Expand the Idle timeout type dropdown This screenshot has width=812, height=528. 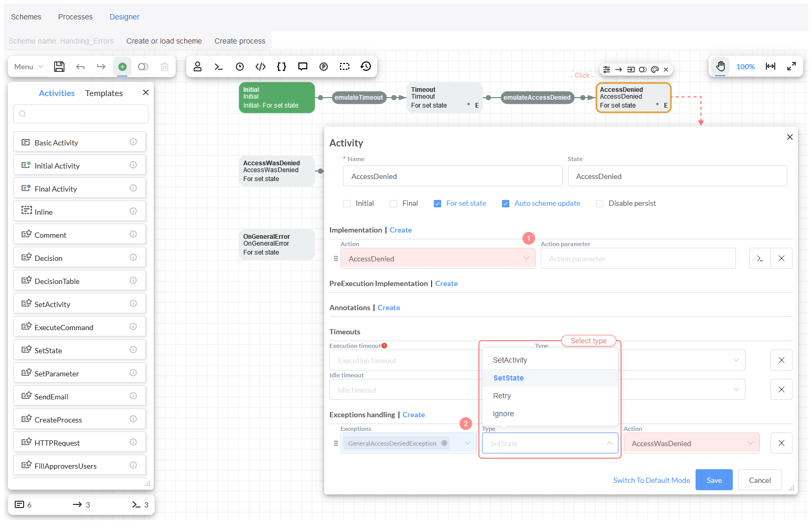click(736, 389)
